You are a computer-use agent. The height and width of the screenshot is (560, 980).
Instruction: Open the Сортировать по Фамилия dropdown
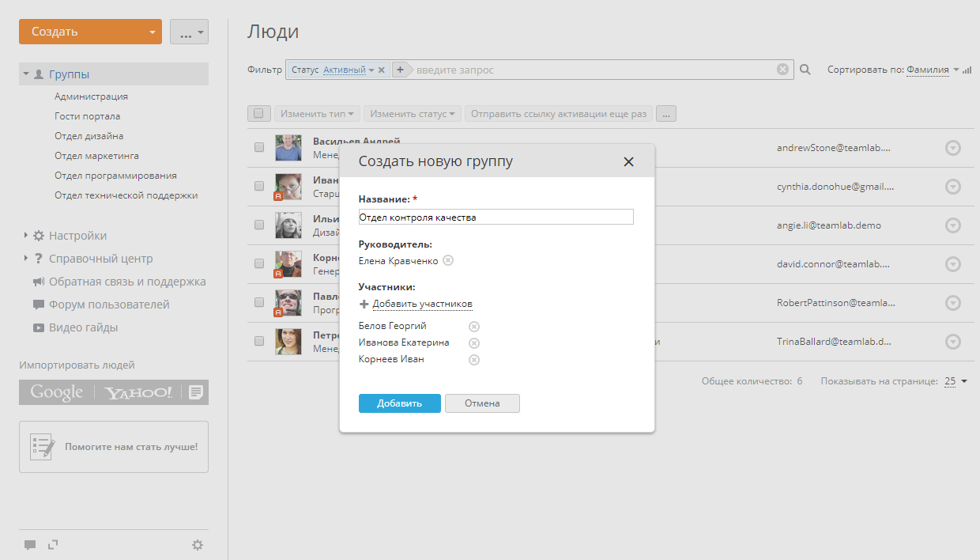click(x=933, y=70)
